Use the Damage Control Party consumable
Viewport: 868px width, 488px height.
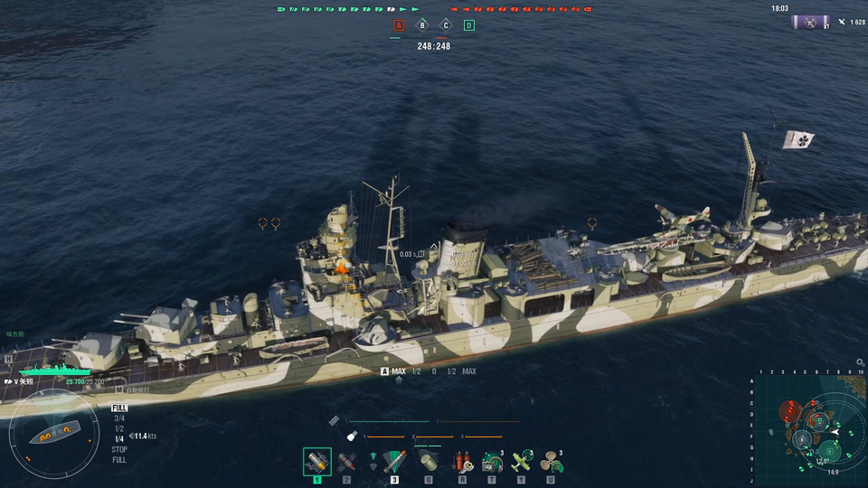tap(463, 462)
